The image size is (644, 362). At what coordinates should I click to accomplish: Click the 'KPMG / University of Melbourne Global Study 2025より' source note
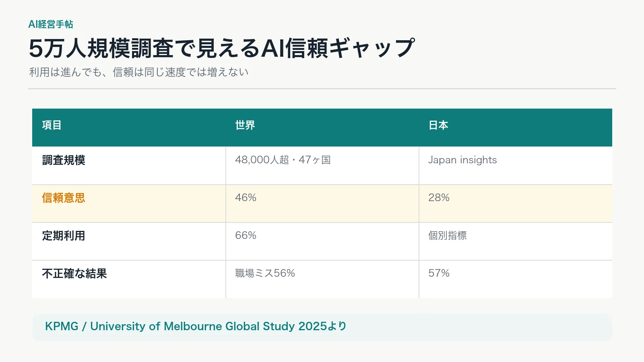[x=196, y=326]
